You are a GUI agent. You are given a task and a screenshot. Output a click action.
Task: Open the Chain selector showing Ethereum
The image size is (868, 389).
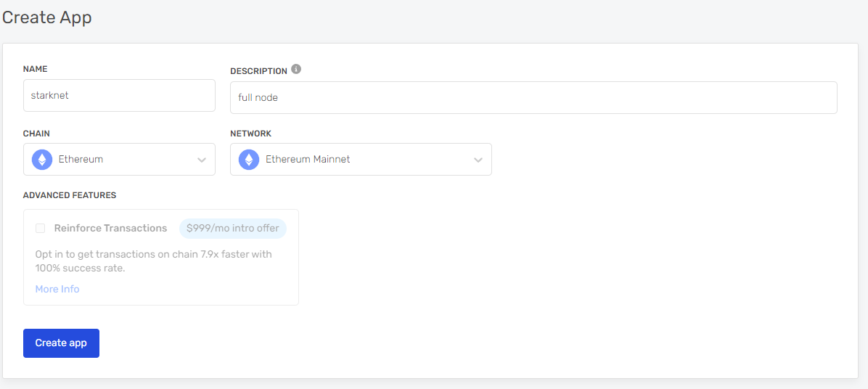(119, 160)
